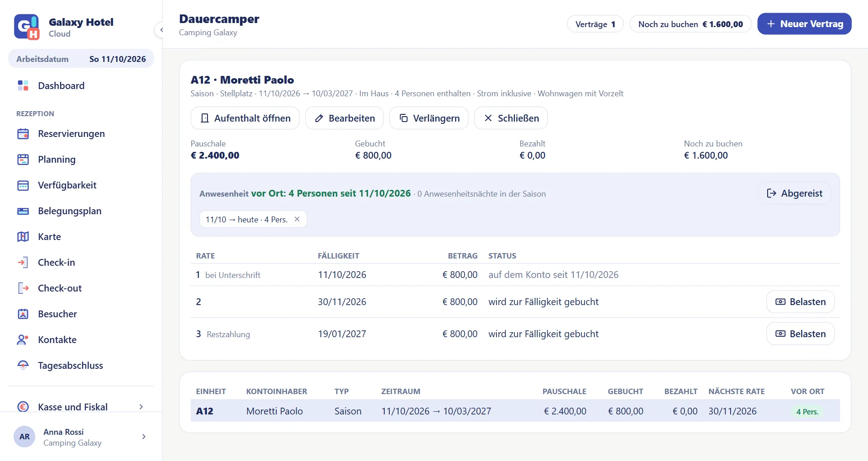Click Belasten for Restzahlung rate
Screen dimensions: 868x461
[x=800, y=334]
